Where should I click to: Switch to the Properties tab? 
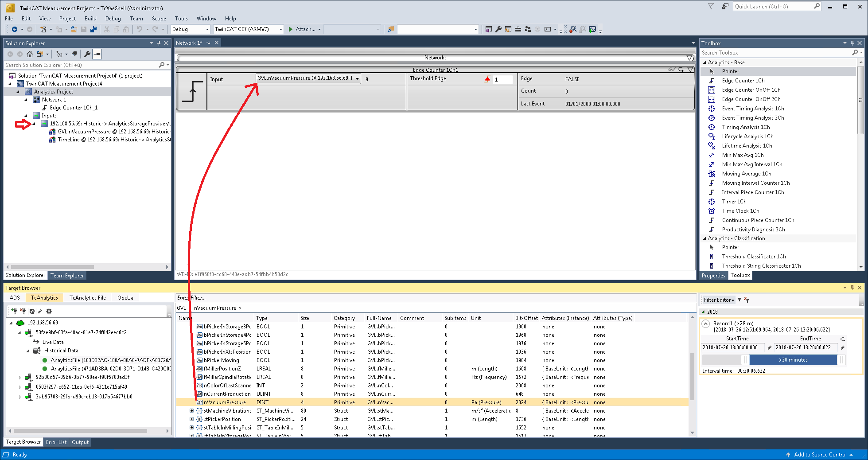click(713, 276)
